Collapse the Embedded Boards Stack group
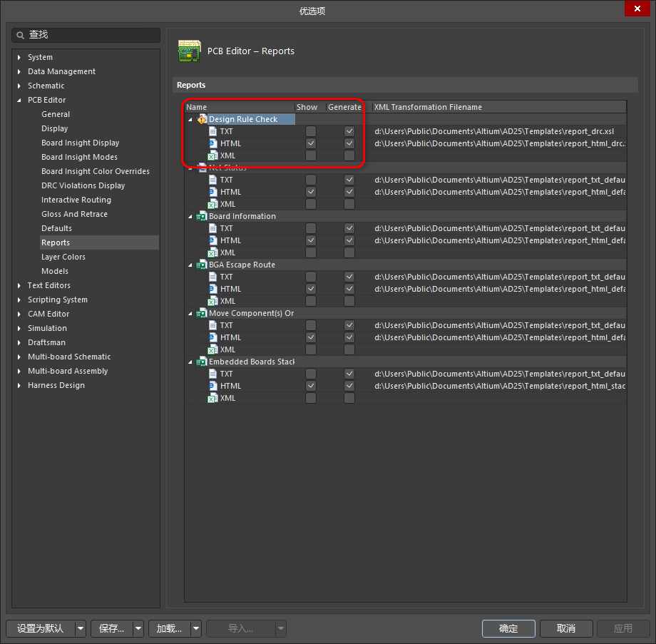 pyautogui.click(x=190, y=362)
